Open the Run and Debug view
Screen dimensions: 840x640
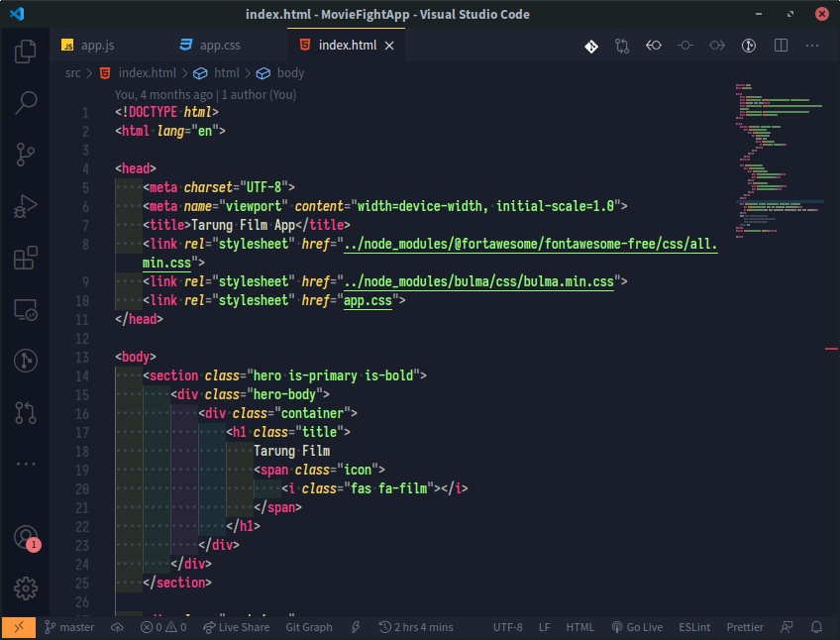tap(25, 206)
